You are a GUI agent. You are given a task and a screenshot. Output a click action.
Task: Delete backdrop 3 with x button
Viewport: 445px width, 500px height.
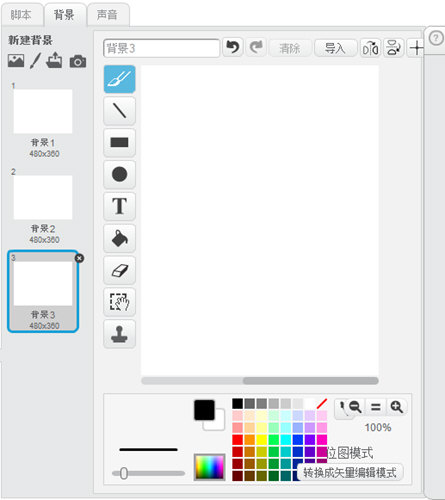point(79,258)
